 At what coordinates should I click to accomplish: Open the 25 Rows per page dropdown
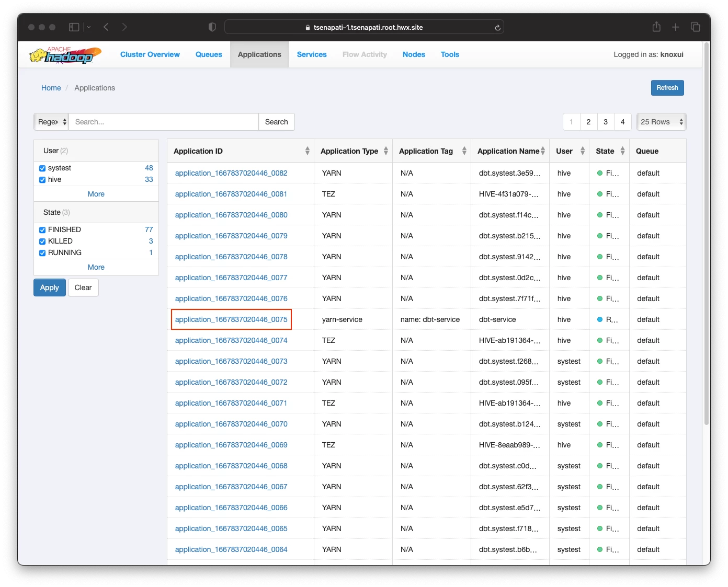tap(662, 122)
